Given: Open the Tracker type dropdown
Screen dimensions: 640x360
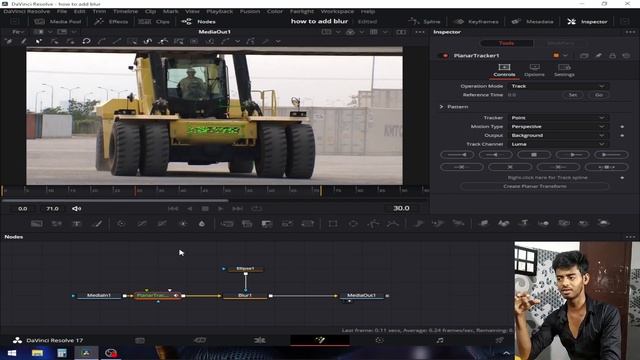Looking at the screenshot, I should pyautogui.click(x=558, y=118).
